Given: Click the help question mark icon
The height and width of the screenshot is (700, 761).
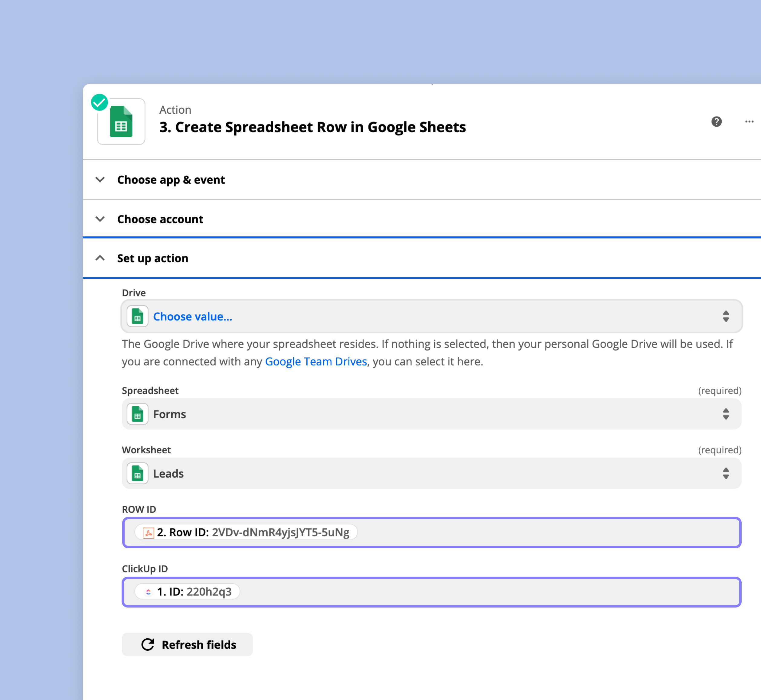Looking at the screenshot, I should coord(716,122).
